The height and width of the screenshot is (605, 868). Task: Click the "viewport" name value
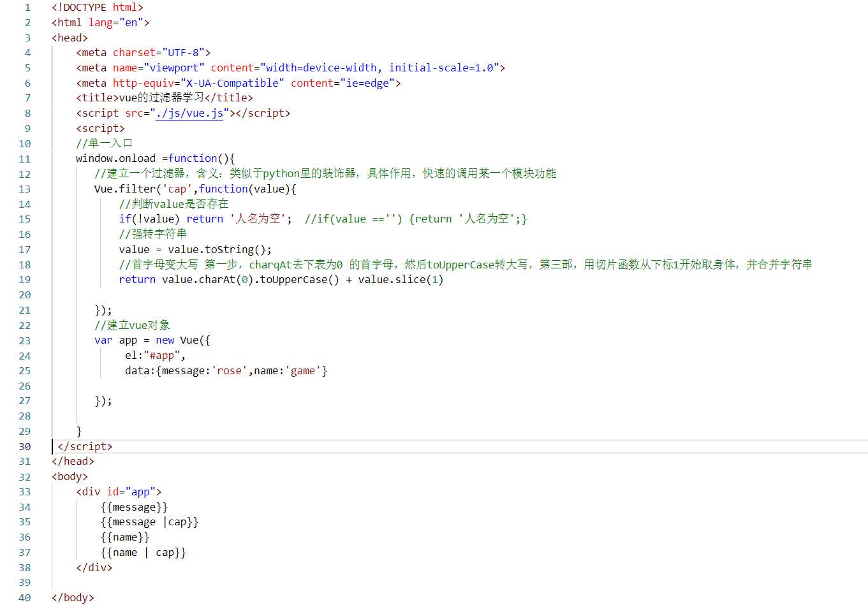point(174,68)
